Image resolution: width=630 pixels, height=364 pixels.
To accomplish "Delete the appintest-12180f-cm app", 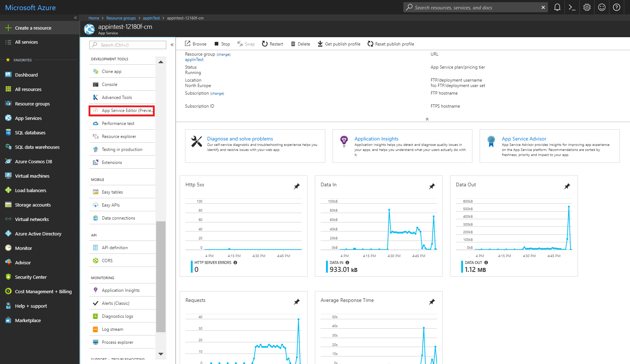I will click(300, 44).
